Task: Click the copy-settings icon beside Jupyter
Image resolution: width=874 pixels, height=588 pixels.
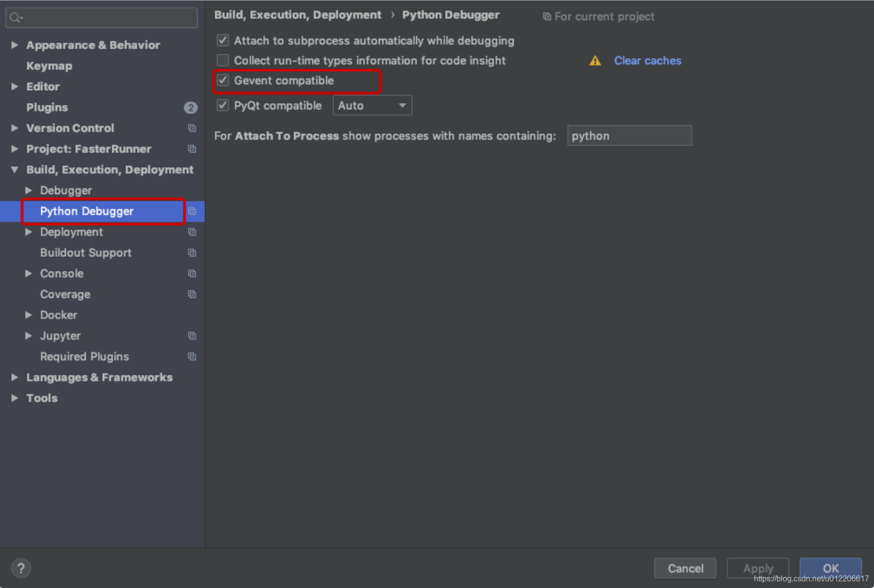Action: pos(192,336)
